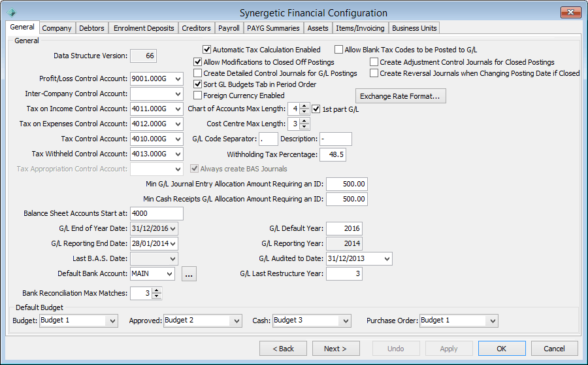The width and height of the screenshot is (588, 365).
Task: Uncheck Allow Modifications to Closed Off Postings
Action: pyautogui.click(x=197, y=62)
